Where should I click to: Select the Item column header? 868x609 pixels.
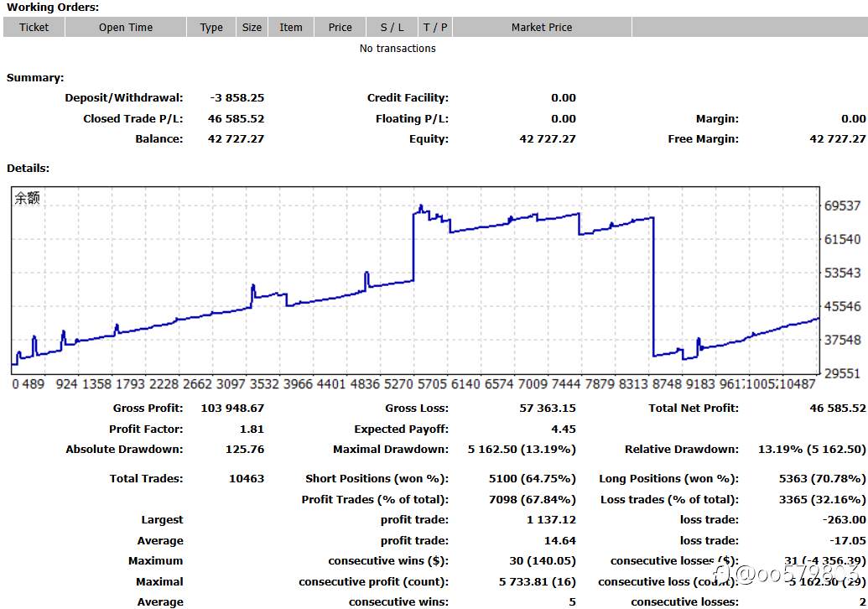pos(291,27)
